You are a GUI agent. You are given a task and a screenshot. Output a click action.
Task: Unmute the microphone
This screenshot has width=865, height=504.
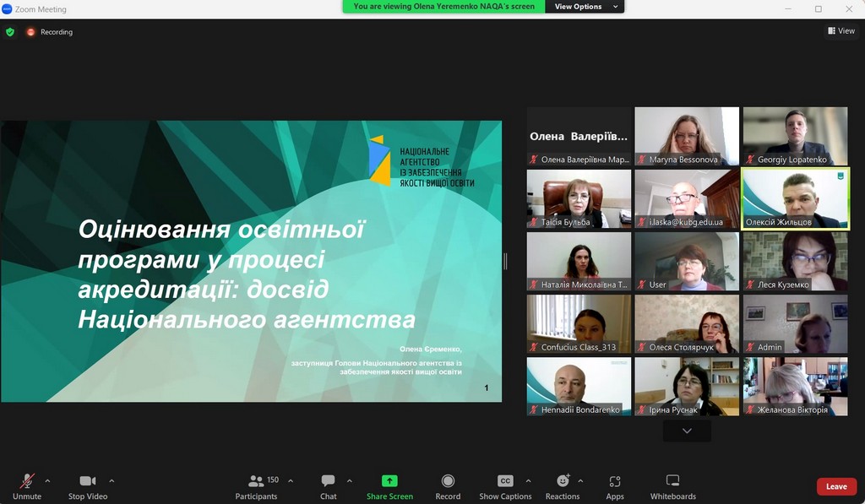27,485
